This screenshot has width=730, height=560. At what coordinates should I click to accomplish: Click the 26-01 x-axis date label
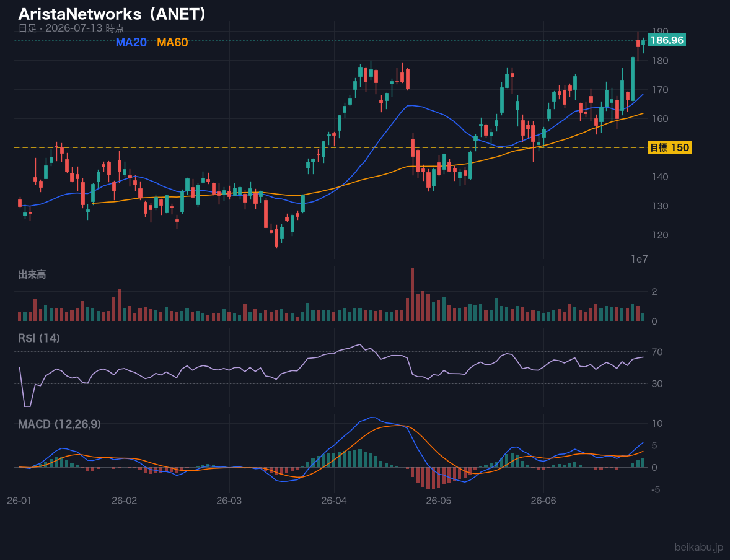click(20, 501)
